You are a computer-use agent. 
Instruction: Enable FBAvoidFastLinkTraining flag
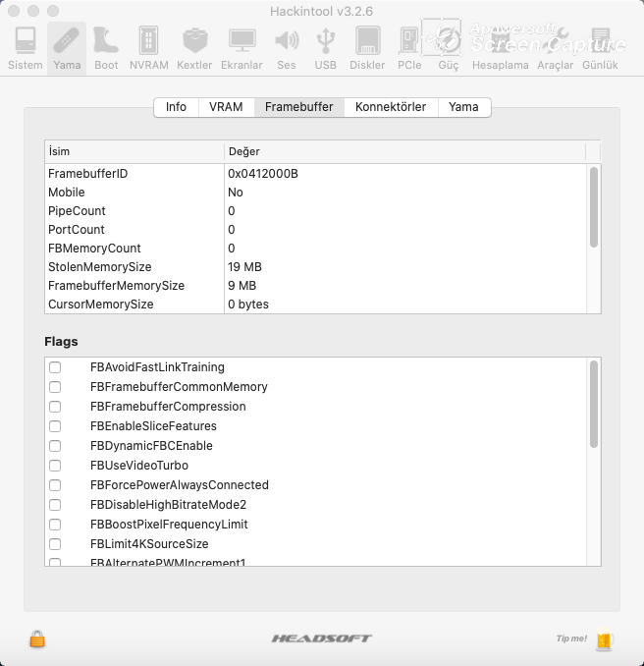click(x=55, y=367)
